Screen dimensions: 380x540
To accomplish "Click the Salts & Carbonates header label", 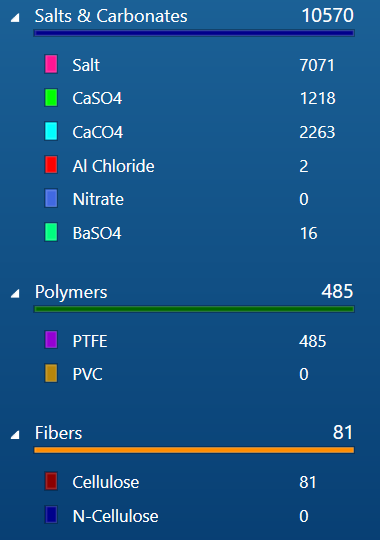I will (x=111, y=16).
